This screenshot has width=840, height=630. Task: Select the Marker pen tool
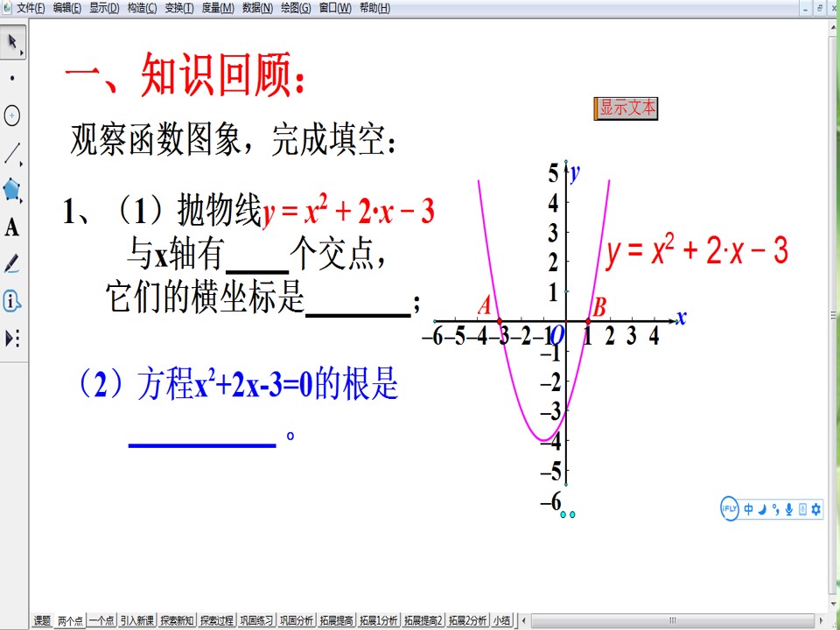(x=12, y=264)
